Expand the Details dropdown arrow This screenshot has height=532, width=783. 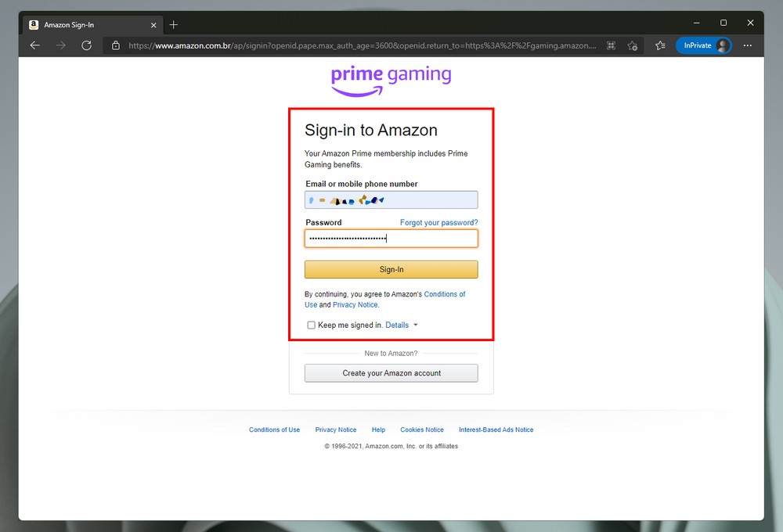[416, 325]
